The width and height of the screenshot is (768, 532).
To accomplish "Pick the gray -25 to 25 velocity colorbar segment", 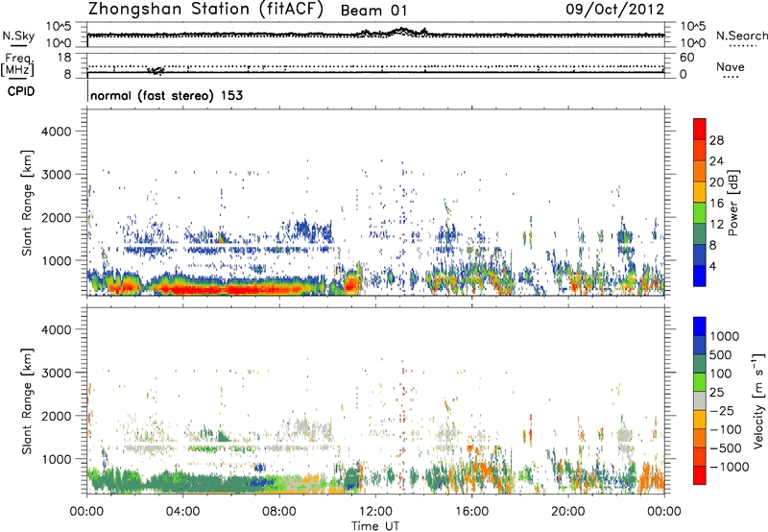I will click(x=700, y=401).
